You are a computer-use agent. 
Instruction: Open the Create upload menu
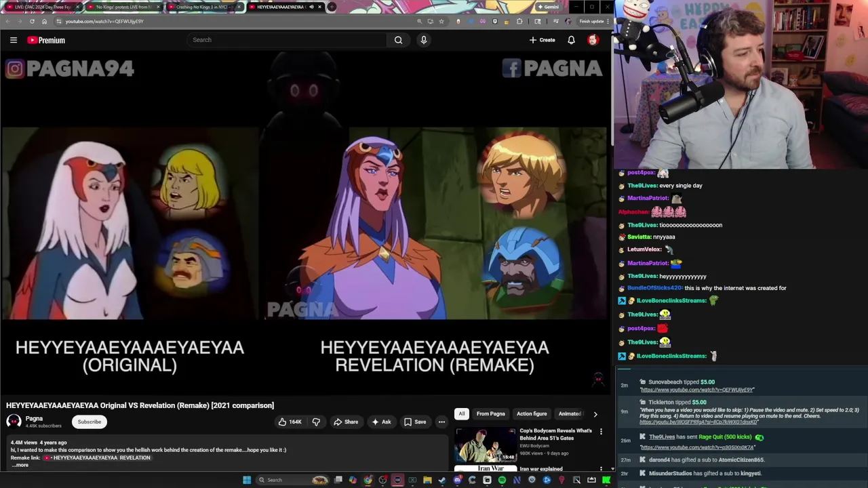pyautogui.click(x=542, y=40)
